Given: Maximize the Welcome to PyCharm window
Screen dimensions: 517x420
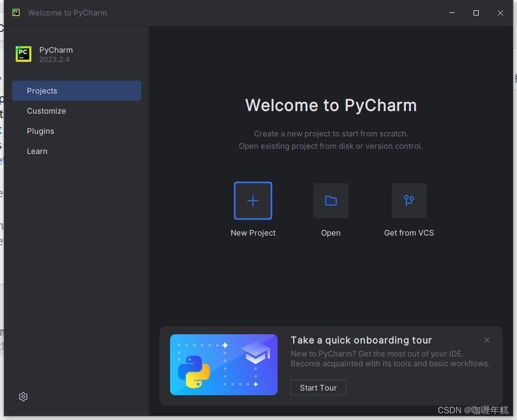Looking at the screenshot, I should [476, 13].
